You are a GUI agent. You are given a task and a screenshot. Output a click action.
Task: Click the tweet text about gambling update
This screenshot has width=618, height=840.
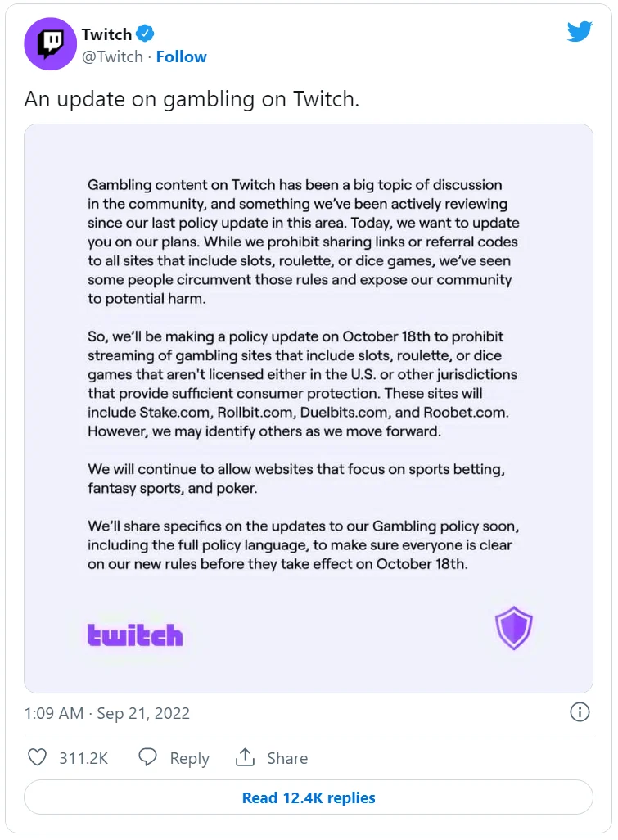pyautogui.click(x=192, y=99)
